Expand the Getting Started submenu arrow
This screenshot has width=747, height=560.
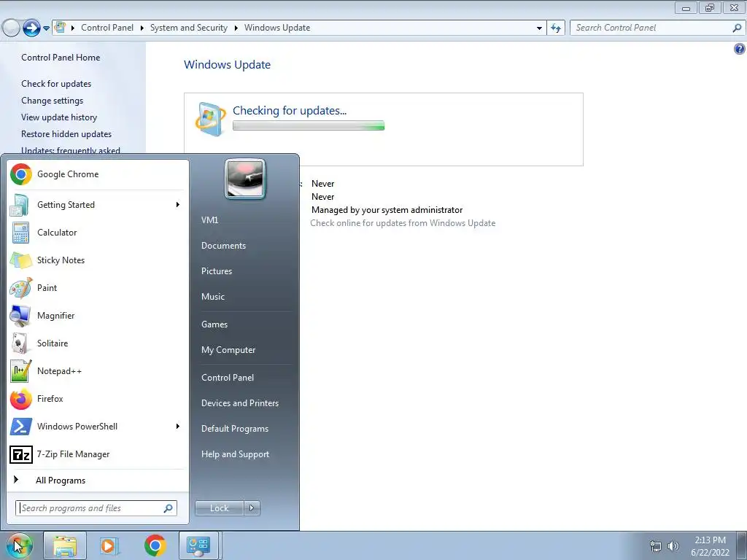coord(178,205)
